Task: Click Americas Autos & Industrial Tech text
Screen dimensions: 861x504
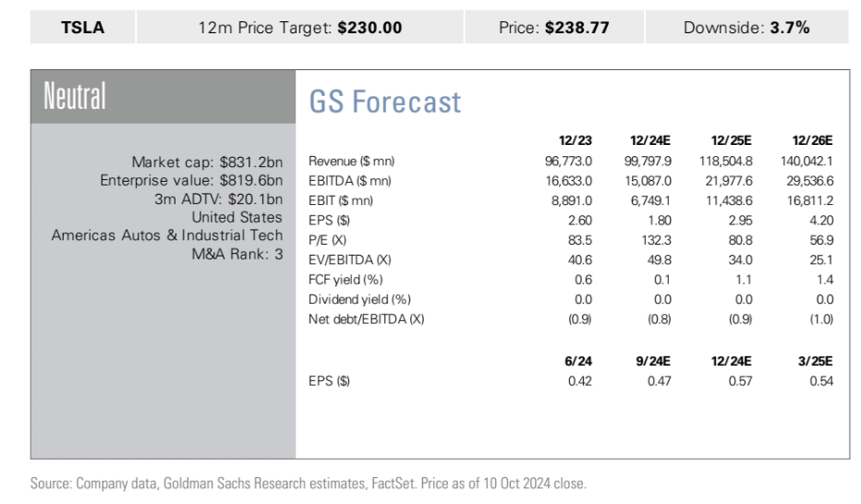Action: tap(166, 236)
